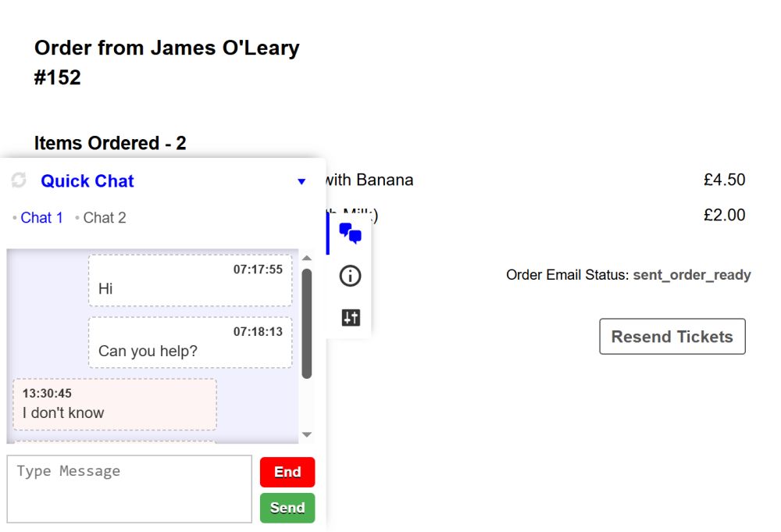Select the 'Can you help?' message bubble
This screenshot has height=532, width=781.
tap(191, 343)
